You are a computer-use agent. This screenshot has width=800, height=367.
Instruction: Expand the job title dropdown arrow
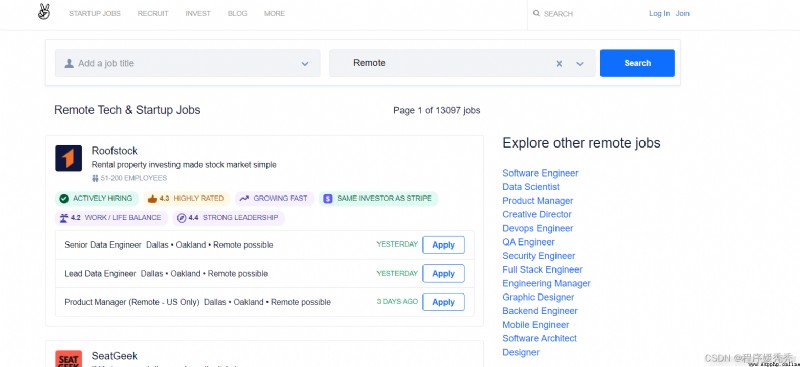pyautogui.click(x=305, y=64)
